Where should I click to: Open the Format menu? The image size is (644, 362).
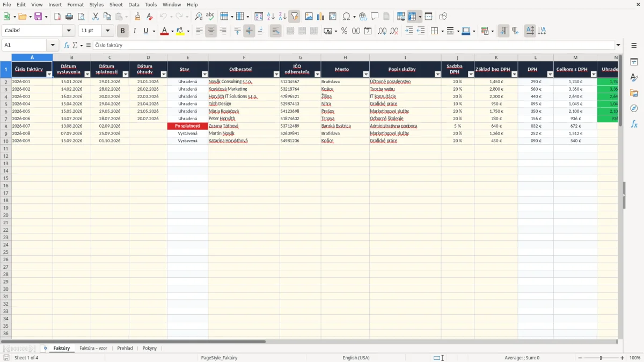75,4
